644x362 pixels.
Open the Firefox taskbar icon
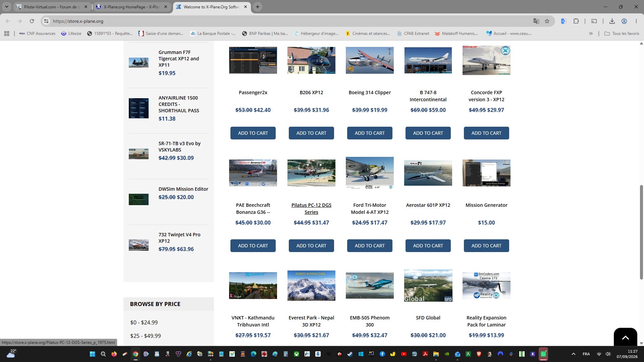pyautogui.click(x=114, y=354)
